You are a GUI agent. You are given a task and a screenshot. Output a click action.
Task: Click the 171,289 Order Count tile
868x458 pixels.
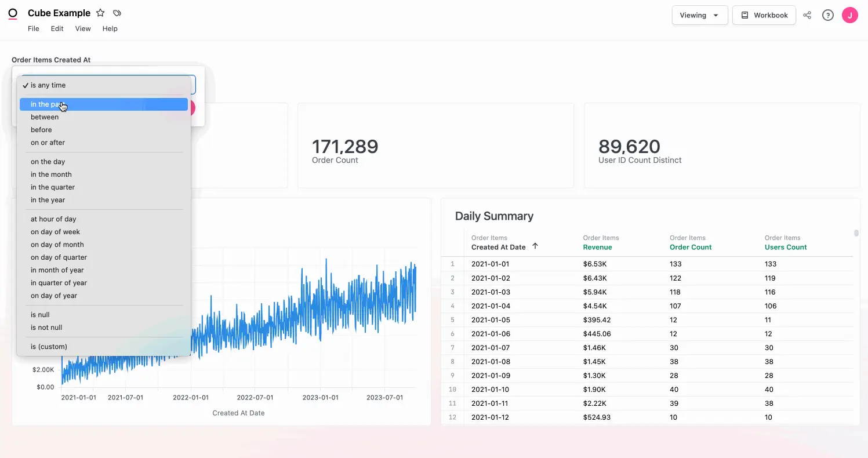click(x=435, y=146)
